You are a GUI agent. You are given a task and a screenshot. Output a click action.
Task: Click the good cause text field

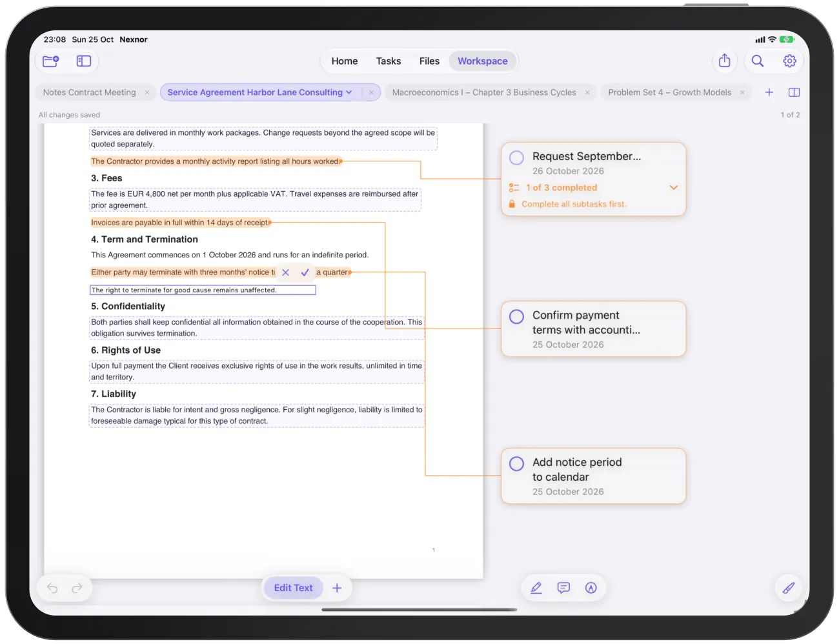click(x=203, y=290)
